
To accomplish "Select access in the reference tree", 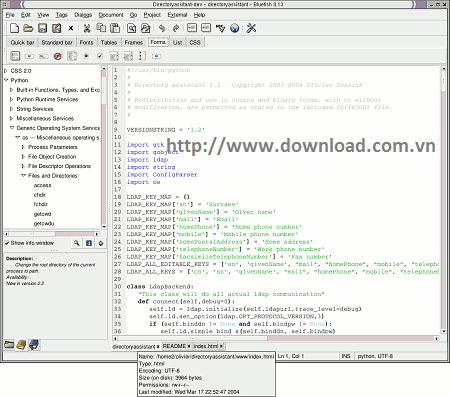I will 42,185.
